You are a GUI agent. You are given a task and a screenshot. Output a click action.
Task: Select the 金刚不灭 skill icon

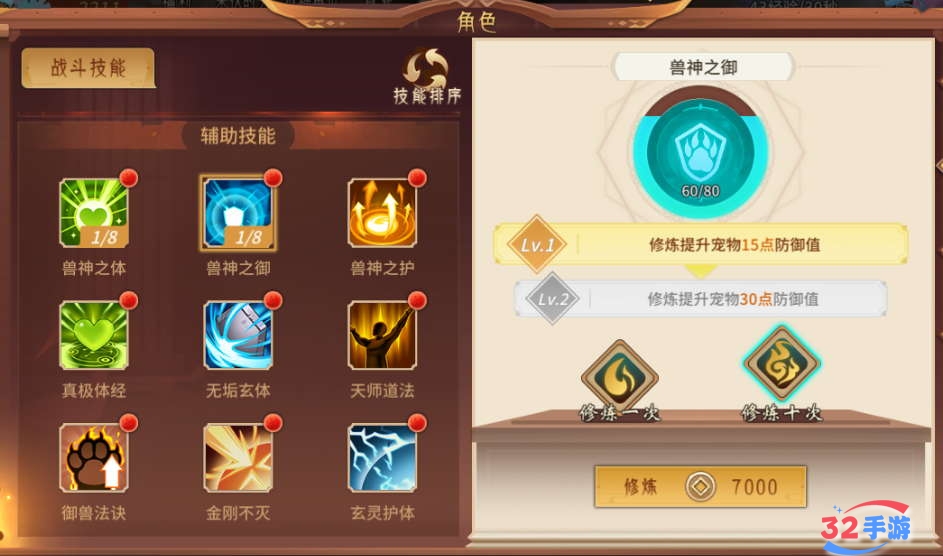tap(238, 458)
